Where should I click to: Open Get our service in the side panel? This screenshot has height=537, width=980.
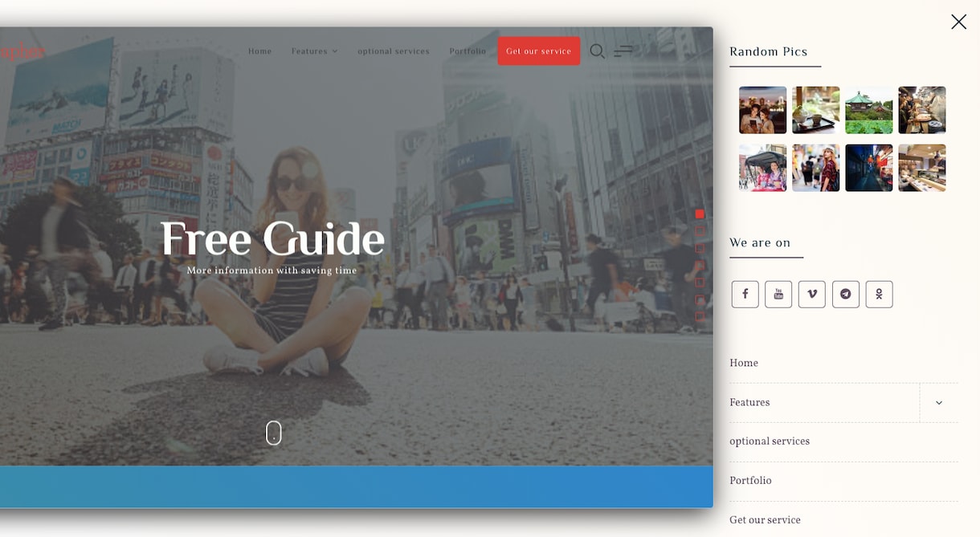(765, 520)
